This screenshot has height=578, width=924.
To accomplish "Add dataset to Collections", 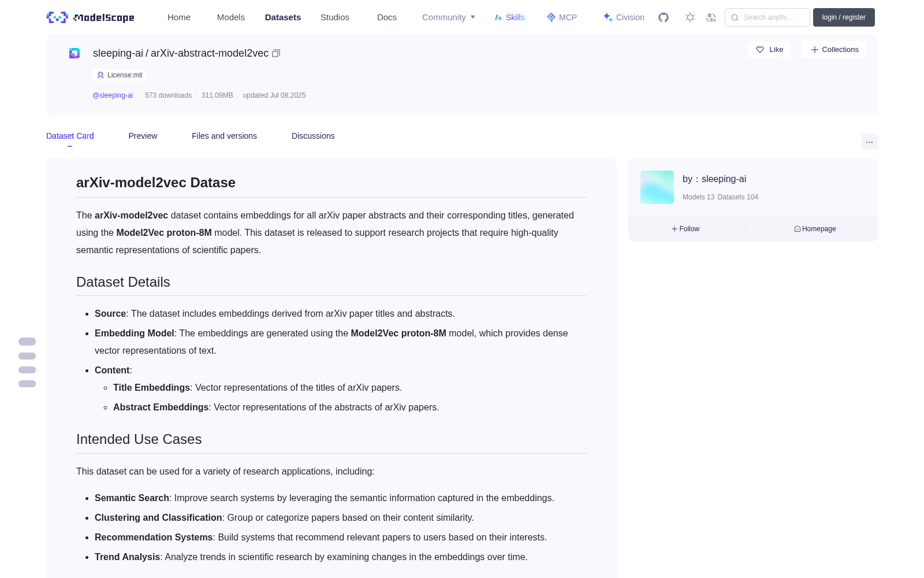I will point(834,50).
